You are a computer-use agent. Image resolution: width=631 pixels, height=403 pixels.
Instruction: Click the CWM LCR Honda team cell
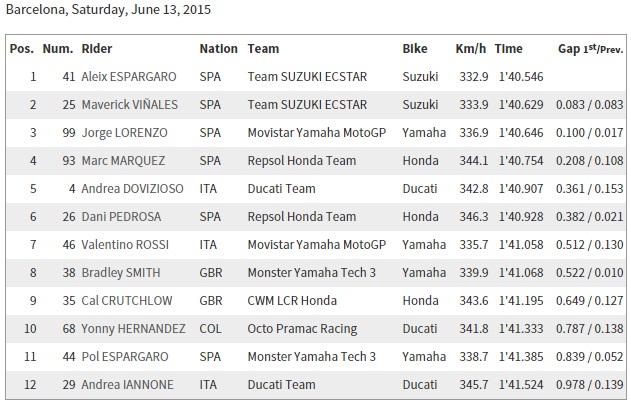click(x=292, y=300)
